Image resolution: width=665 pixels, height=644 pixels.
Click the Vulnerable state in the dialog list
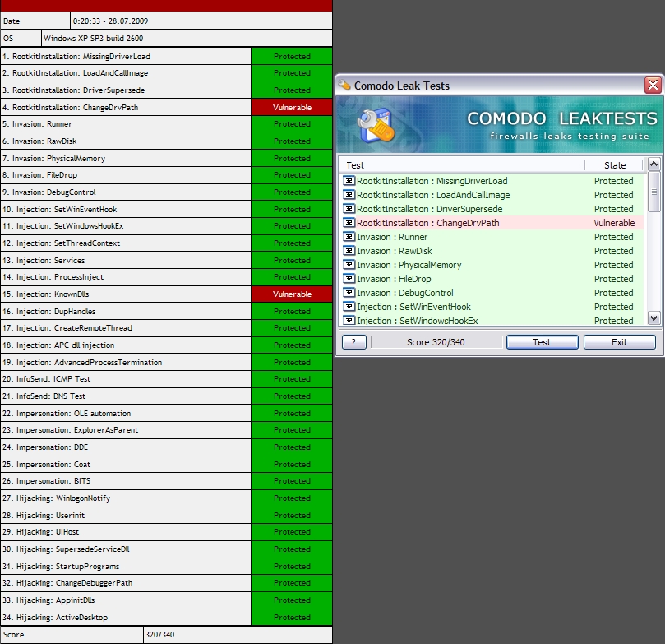click(x=614, y=223)
